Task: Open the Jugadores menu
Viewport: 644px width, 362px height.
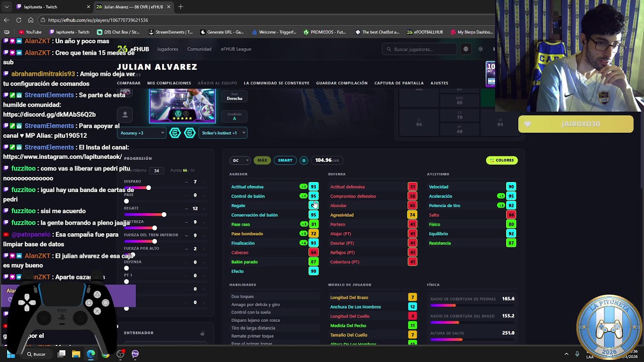Action: click(168, 49)
